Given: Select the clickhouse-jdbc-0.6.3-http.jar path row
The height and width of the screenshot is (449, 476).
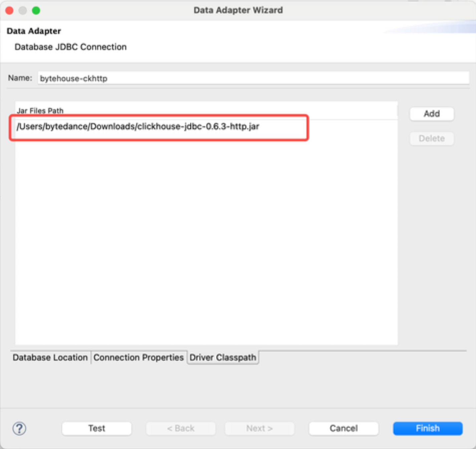Looking at the screenshot, I should (x=206, y=127).
